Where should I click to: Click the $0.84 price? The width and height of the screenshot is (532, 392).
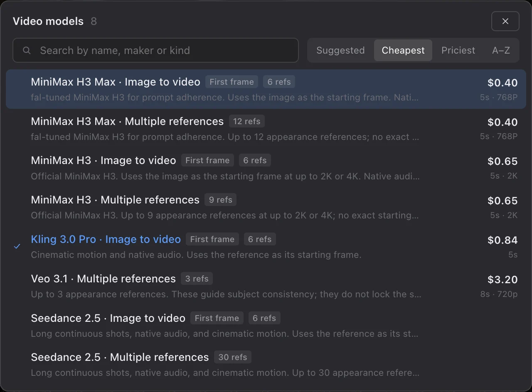[502, 240]
